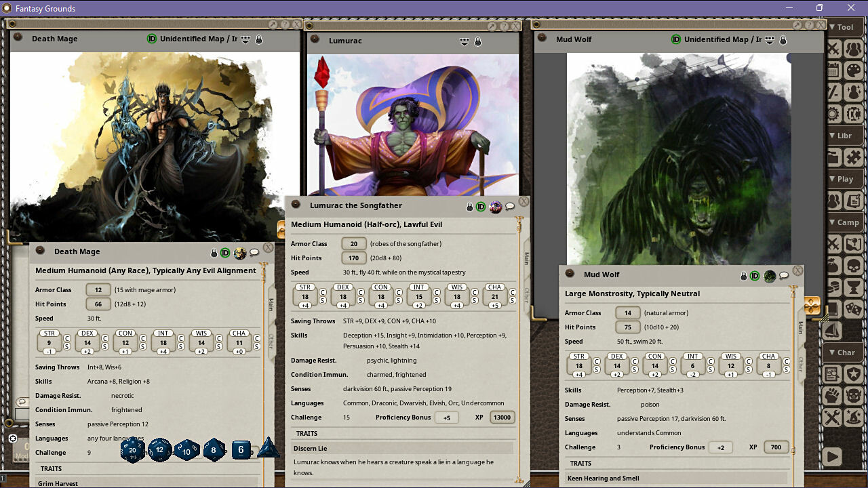Click Mud Wolf WIS save S button
This screenshot has width=868, height=488.
pyautogui.click(x=749, y=369)
